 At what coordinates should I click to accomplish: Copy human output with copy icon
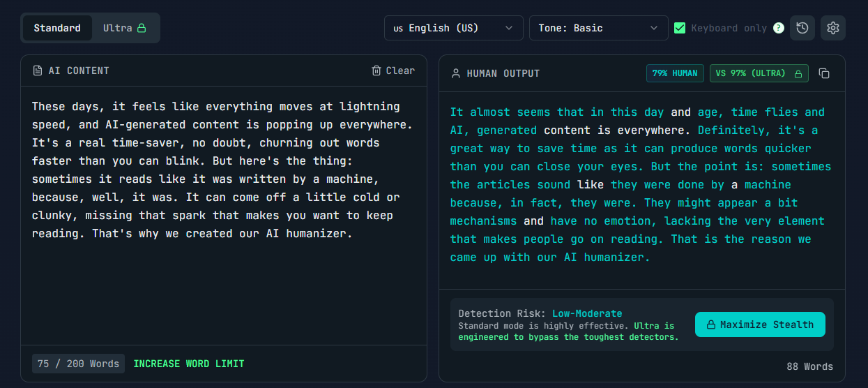823,73
